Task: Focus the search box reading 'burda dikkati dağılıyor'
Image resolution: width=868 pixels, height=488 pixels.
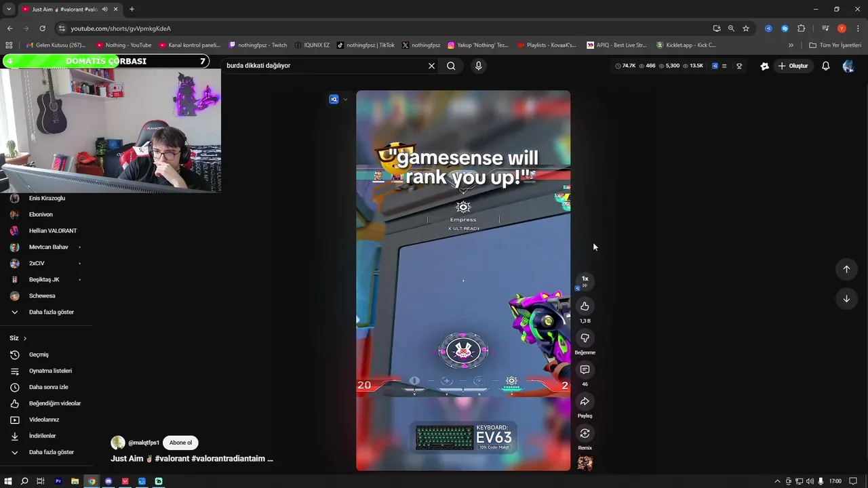Action: [324, 66]
